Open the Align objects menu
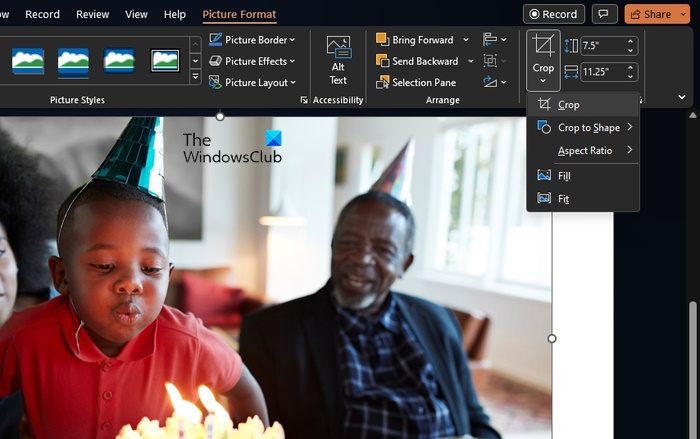The image size is (700, 439). pyautogui.click(x=494, y=40)
